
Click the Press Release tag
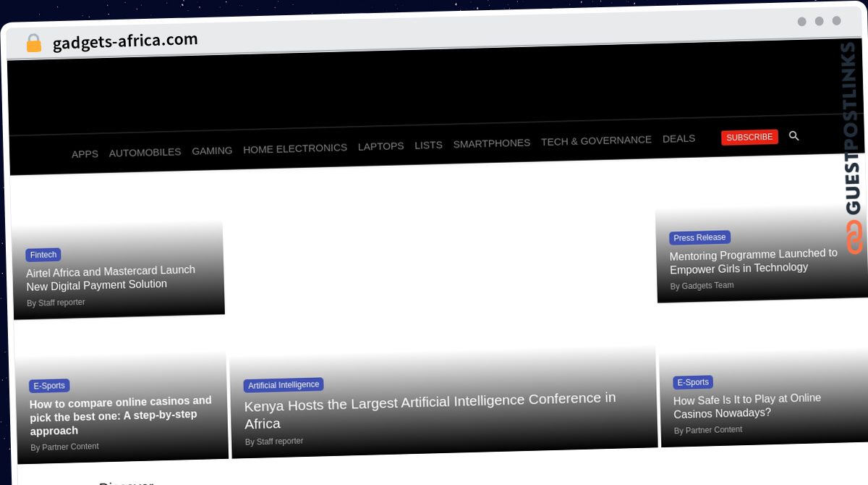(x=699, y=237)
